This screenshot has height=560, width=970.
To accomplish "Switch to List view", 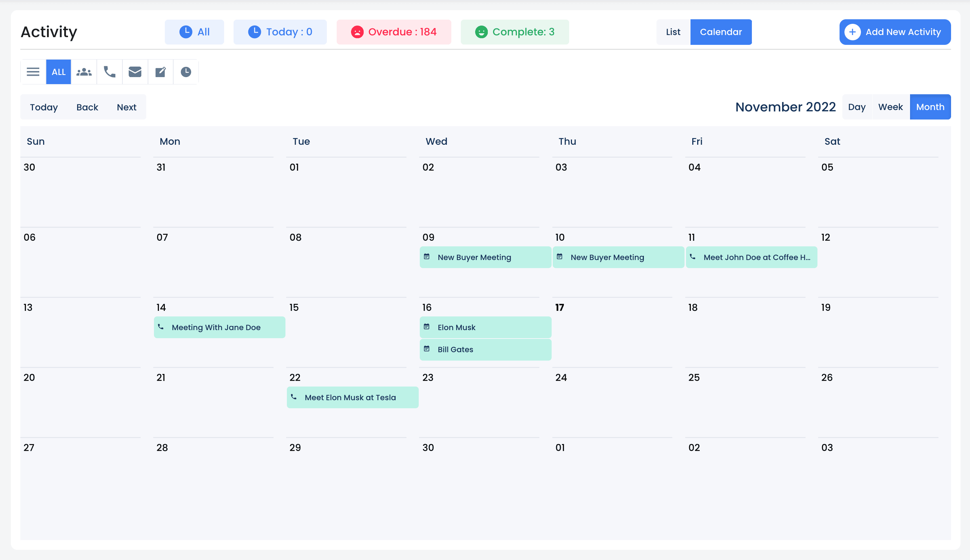I will (x=673, y=32).
